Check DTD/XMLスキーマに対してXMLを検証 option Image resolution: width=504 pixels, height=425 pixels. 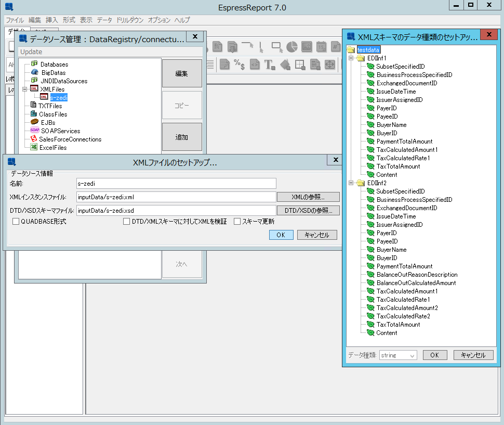click(x=127, y=222)
